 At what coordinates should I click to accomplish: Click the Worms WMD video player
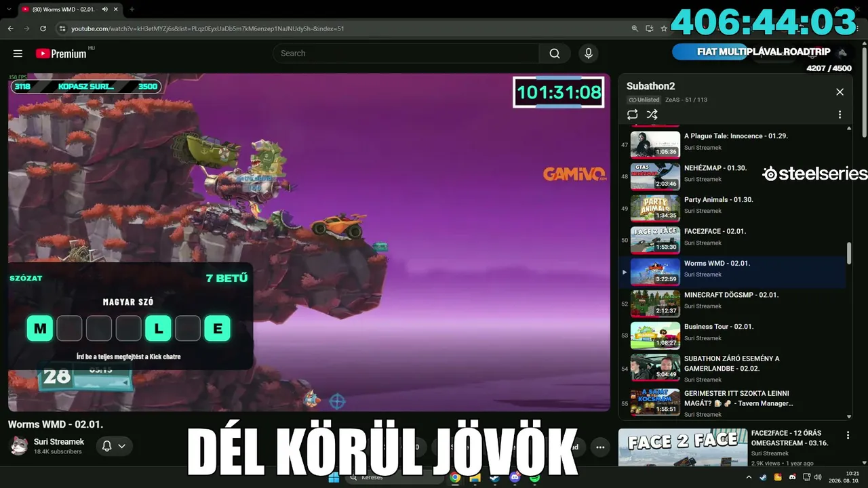(309, 242)
